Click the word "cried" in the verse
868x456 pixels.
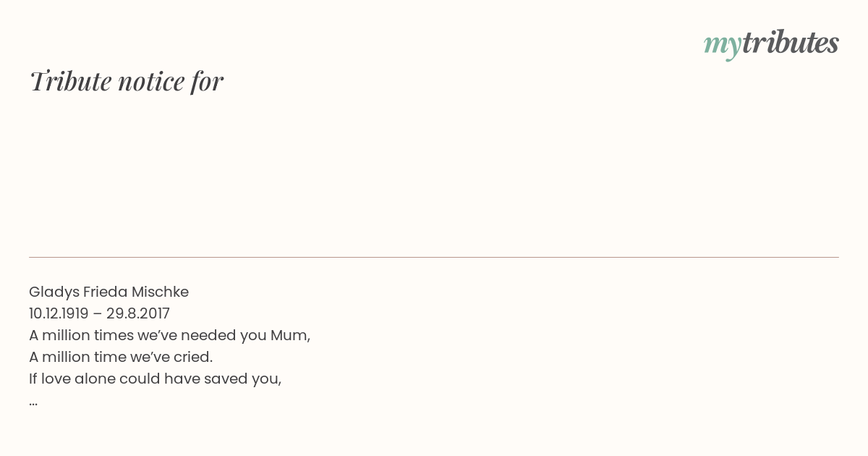[x=192, y=357]
